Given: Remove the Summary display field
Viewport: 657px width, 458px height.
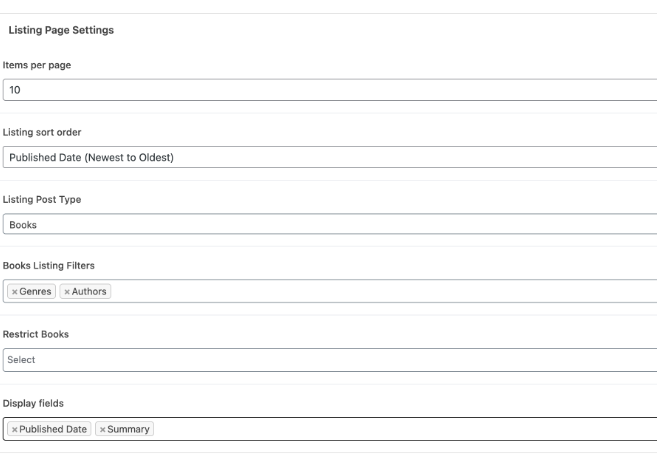Looking at the screenshot, I should pyautogui.click(x=102, y=429).
